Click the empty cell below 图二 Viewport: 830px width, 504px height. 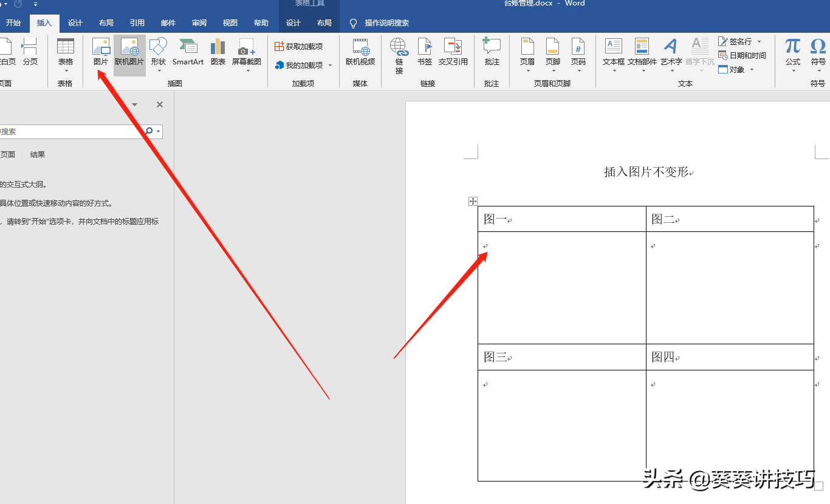tap(730, 288)
